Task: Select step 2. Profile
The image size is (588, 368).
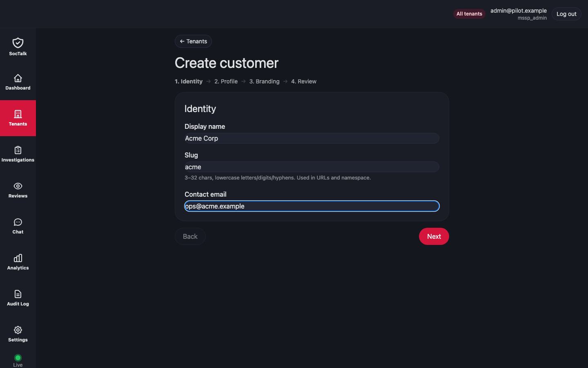Action: pos(226,81)
